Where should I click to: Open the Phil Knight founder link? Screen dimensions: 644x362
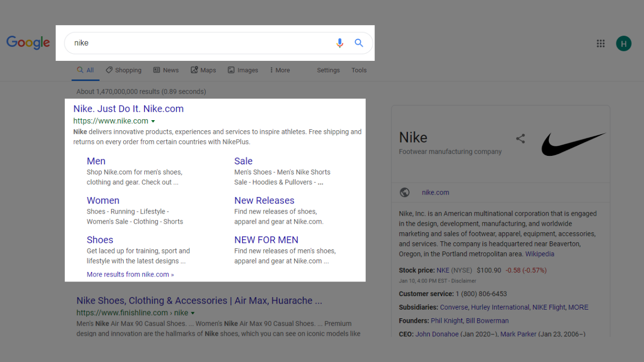pyautogui.click(x=446, y=321)
